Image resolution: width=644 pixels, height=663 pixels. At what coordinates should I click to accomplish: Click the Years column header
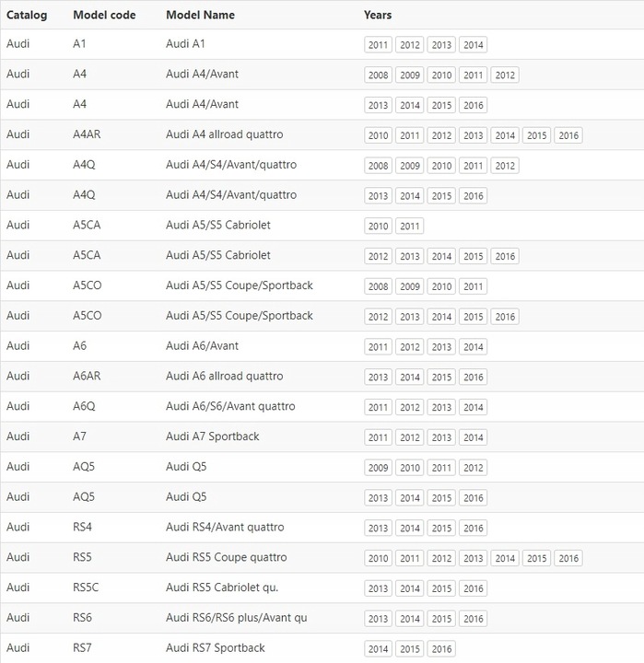[378, 15]
